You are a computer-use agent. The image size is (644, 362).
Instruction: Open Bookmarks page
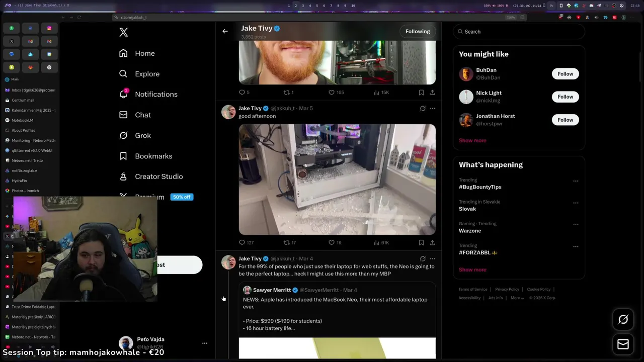[x=146, y=156]
